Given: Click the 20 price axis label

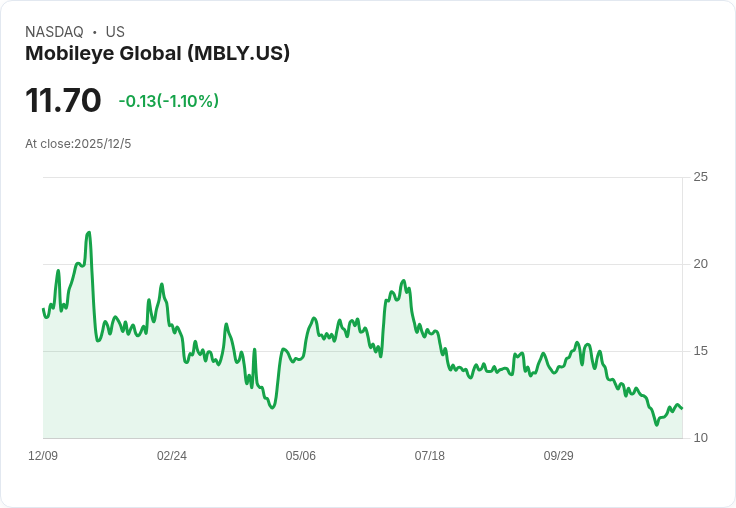Looking at the screenshot, I should [700, 264].
